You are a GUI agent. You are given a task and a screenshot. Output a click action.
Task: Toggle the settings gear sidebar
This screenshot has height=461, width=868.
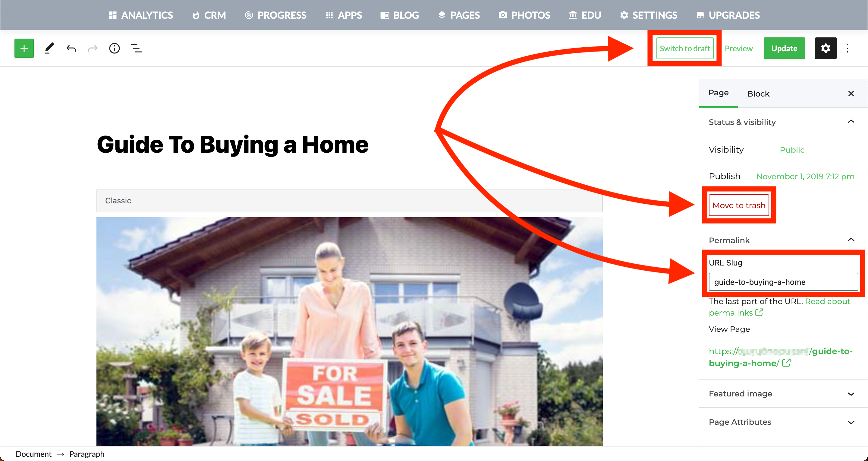(825, 48)
